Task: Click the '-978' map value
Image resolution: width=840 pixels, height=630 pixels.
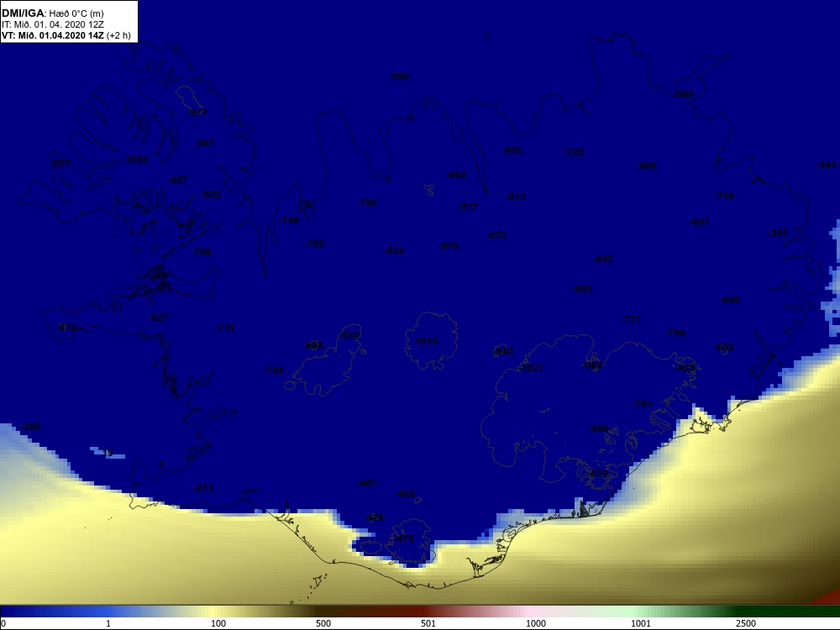Action: point(449,246)
